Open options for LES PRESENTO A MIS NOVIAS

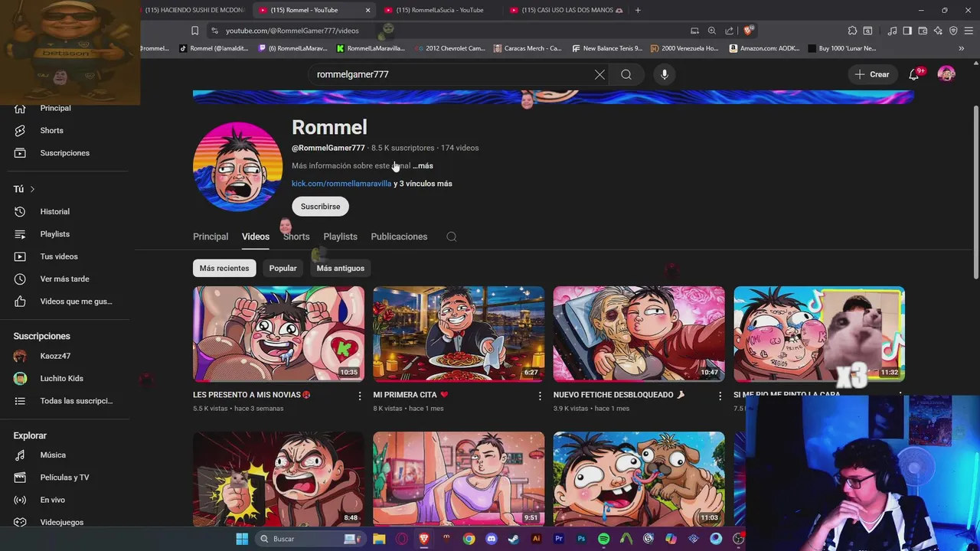click(x=359, y=396)
